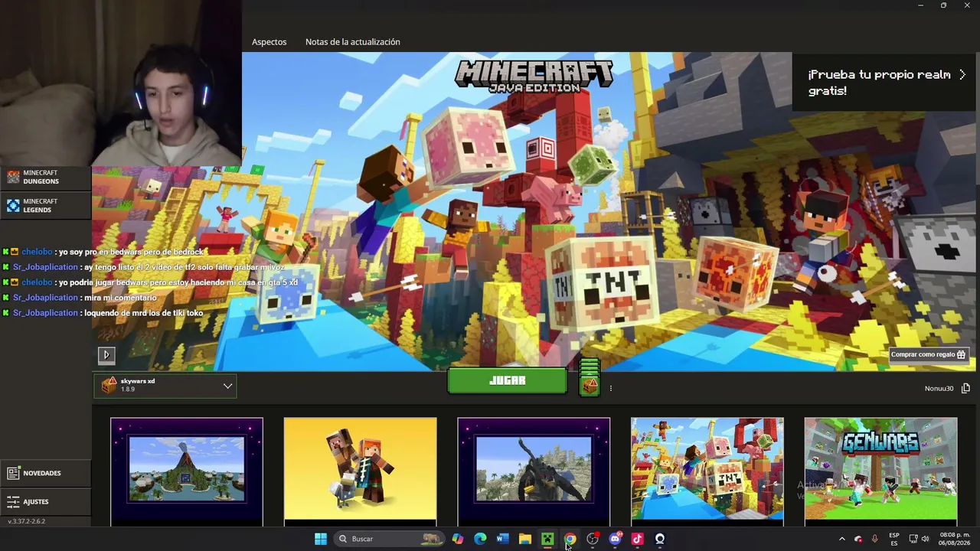Open the dragon creature news thumbnail
This screenshot has height=551, width=980.
[x=534, y=471]
